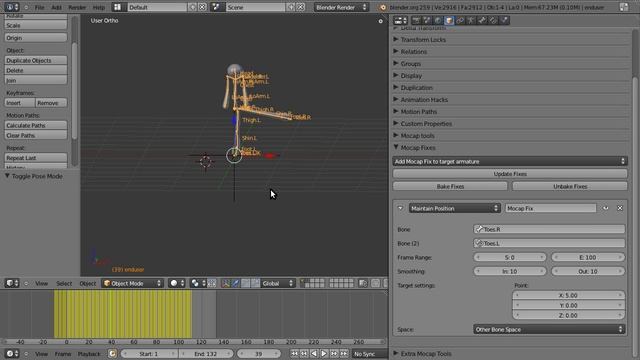Screen dimensions: 640x360
Task: Click the Duplicate Objects button
Action: 36,60
